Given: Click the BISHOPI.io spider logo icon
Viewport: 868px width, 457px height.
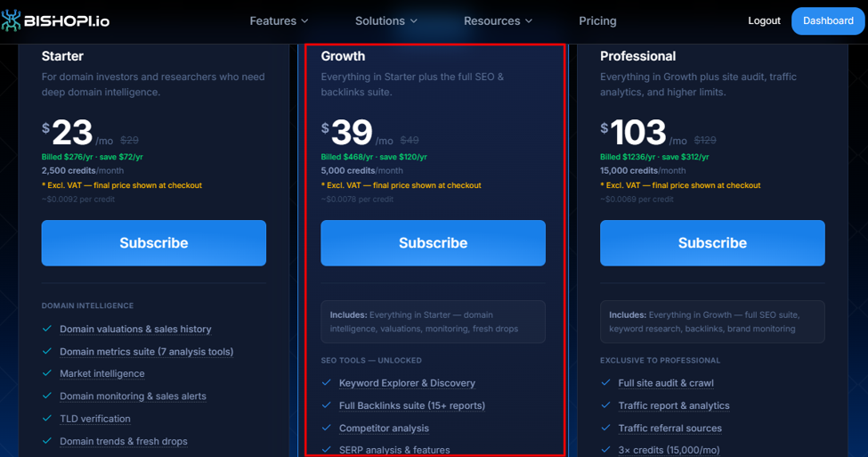Looking at the screenshot, I should [x=11, y=20].
